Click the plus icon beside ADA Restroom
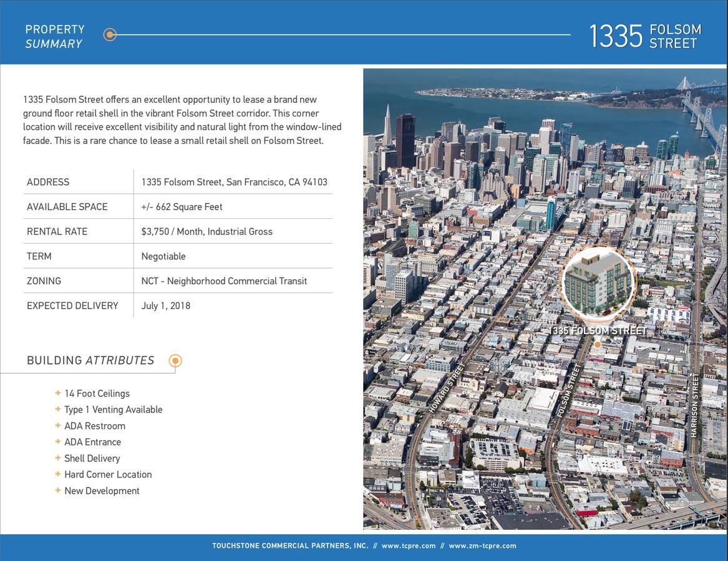 coord(57,426)
